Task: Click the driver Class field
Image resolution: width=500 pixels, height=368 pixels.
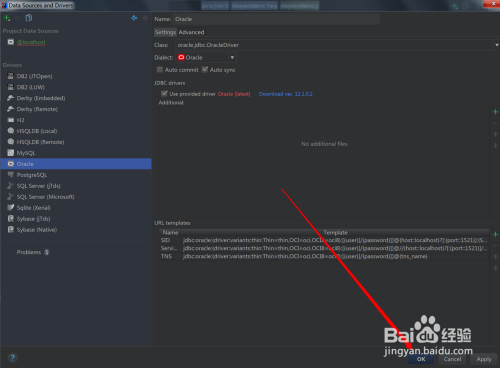Action: click(x=334, y=45)
